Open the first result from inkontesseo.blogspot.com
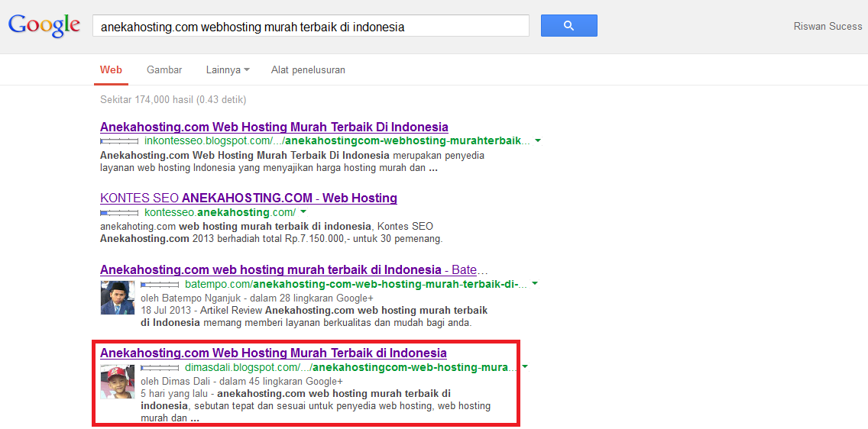 [274, 127]
